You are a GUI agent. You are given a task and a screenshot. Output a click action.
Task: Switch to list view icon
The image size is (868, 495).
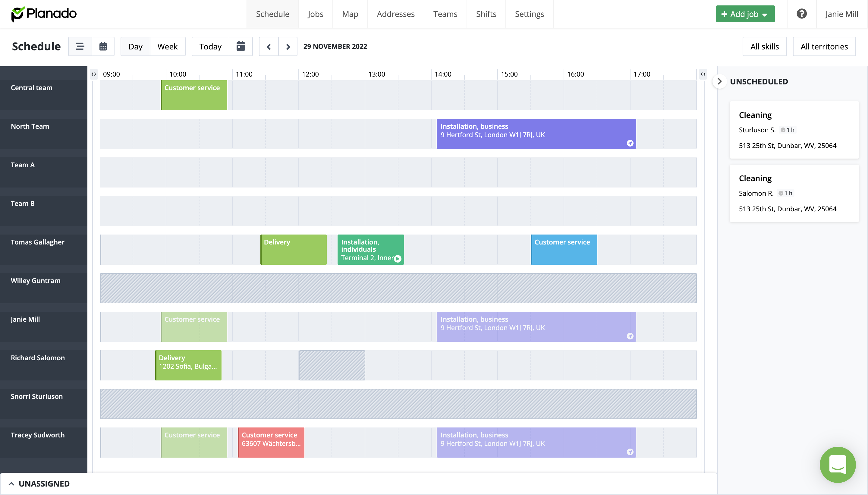coord(80,47)
